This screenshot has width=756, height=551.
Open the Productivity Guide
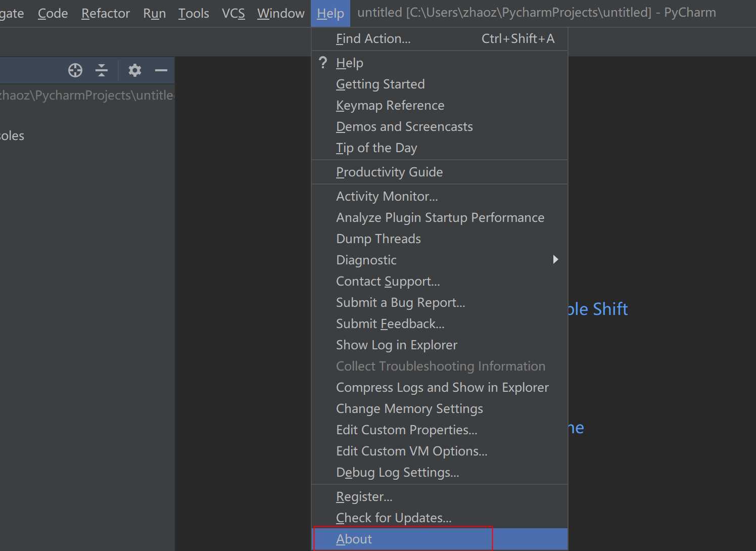point(389,172)
